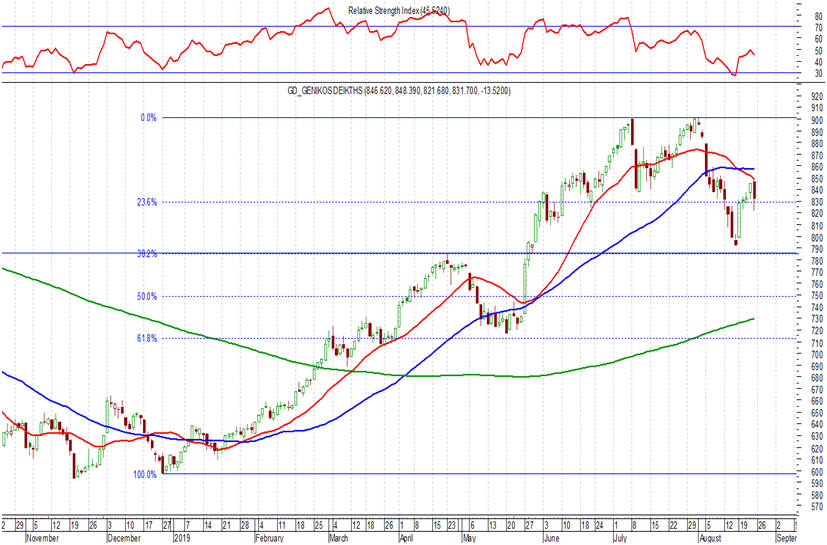The height and width of the screenshot is (545, 827).
Task: Click the March month label
Action: point(338,539)
